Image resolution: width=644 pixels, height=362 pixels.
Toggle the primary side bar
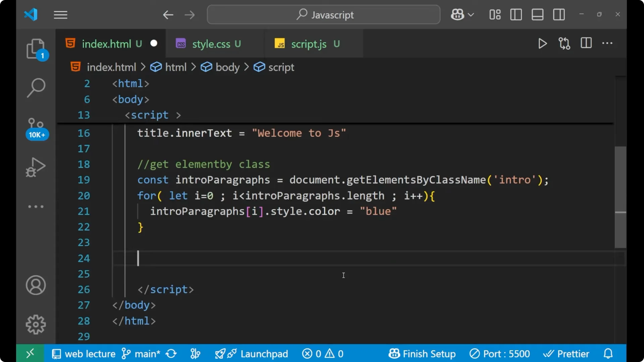(516, 14)
